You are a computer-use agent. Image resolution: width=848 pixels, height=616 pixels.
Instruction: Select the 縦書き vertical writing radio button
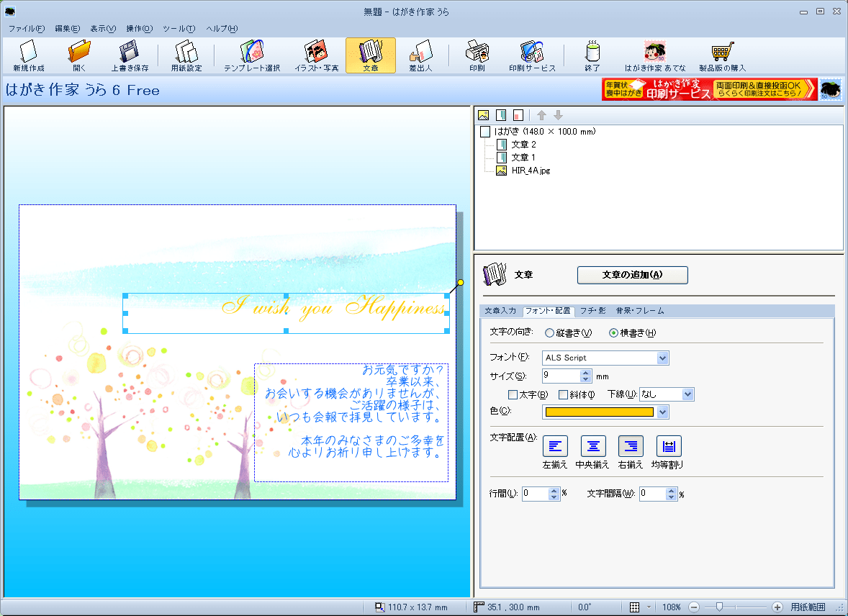pyautogui.click(x=550, y=333)
